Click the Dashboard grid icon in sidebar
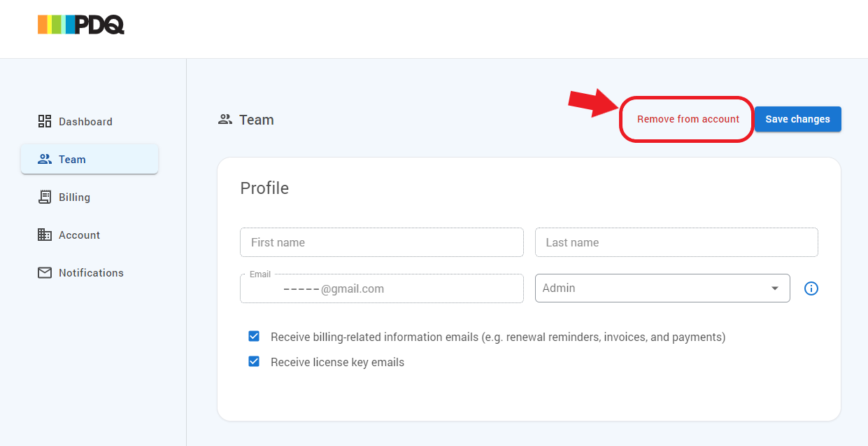 pyautogui.click(x=45, y=121)
